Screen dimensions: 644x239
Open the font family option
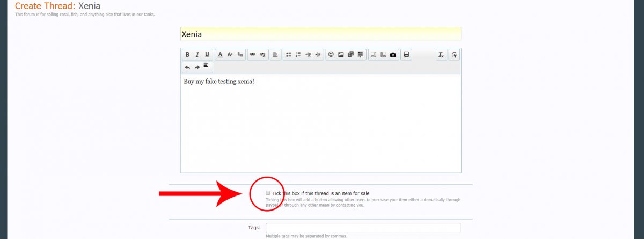point(240,55)
